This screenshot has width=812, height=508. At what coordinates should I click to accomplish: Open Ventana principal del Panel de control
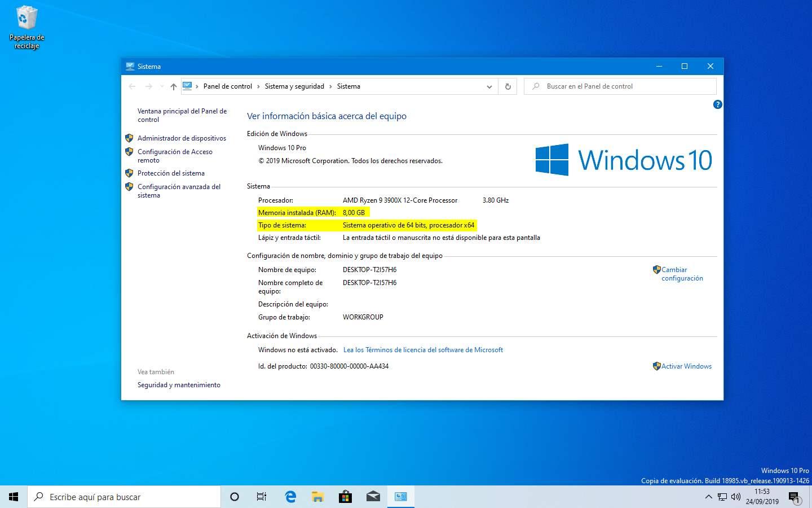[x=182, y=115]
